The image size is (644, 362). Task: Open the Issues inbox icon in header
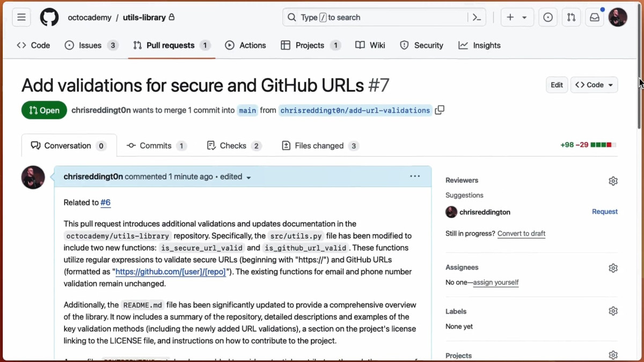(x=548, y=17)
